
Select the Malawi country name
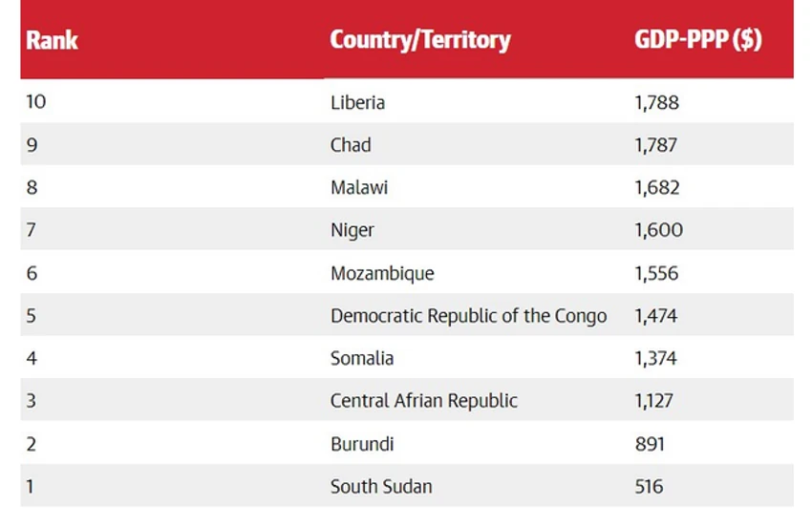pyautogui.click(x=359, y=187)
